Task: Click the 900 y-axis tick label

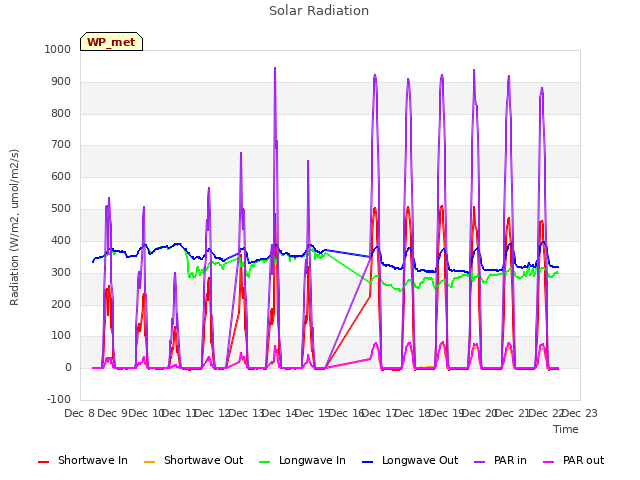Action: click(x=61, y=82)
